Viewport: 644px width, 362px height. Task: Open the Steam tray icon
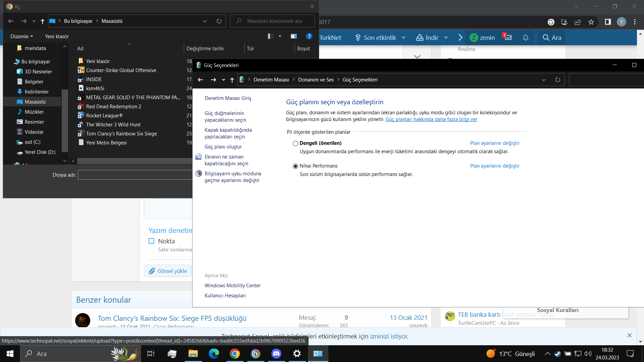point(557,354)
